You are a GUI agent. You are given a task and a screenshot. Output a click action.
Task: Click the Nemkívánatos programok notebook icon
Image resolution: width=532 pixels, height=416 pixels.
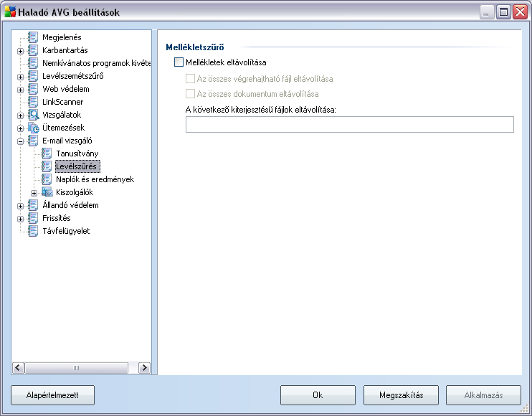pyautogui.click(x=33, y=63)
